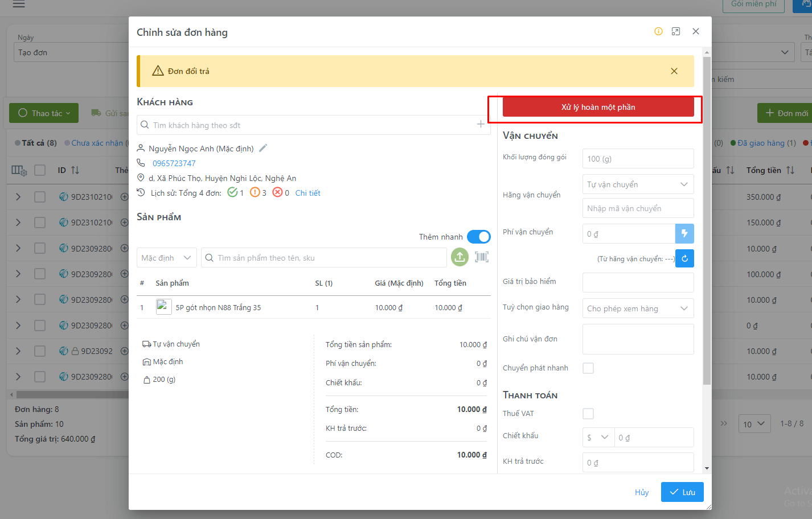This screenshot has width=812, height=519.
Task: Click the Lưu save button
Action: tap(682, 492)
